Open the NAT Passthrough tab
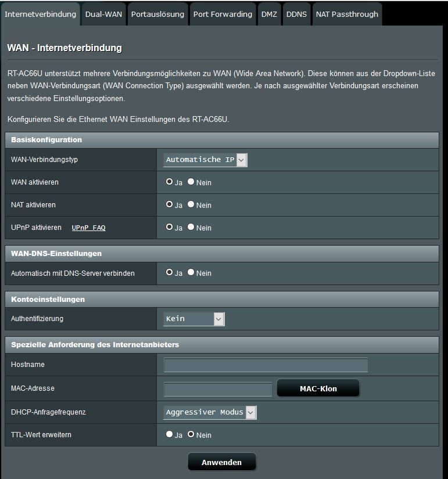This screenshot has width=448, height=479. tap(347, 15)
